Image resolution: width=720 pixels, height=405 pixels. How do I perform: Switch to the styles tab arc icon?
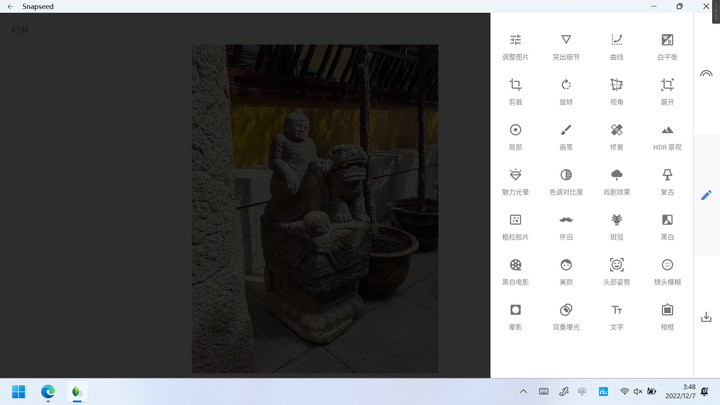tap(706, 73)
